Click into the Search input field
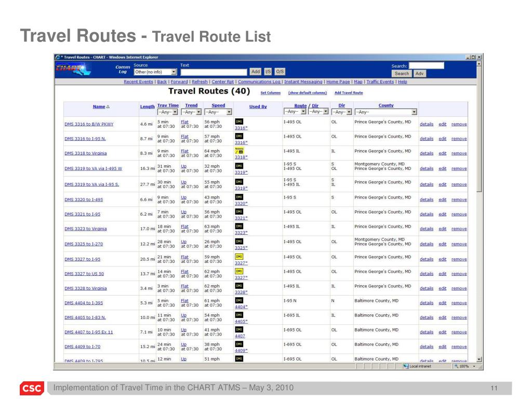 click(x=427, y=65)
